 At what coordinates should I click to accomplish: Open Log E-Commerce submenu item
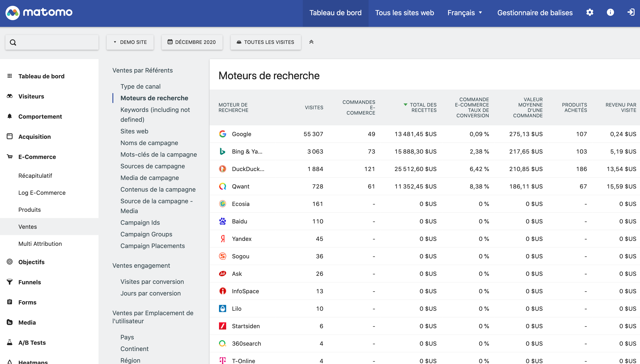pos(42,193)
